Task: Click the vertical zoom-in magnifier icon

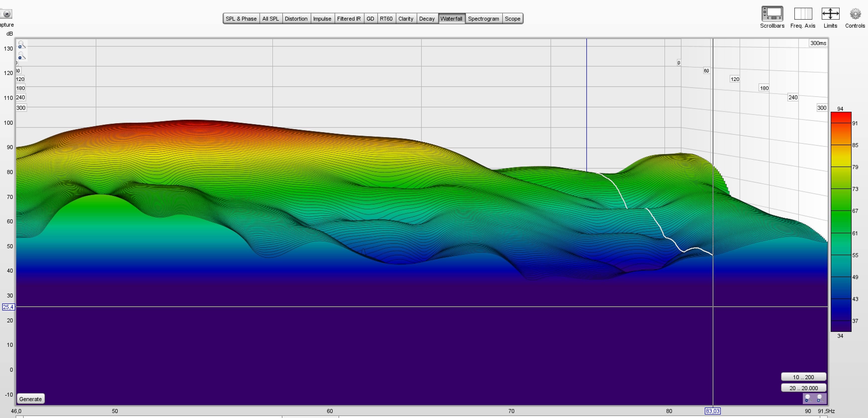Action: (21, 45)
